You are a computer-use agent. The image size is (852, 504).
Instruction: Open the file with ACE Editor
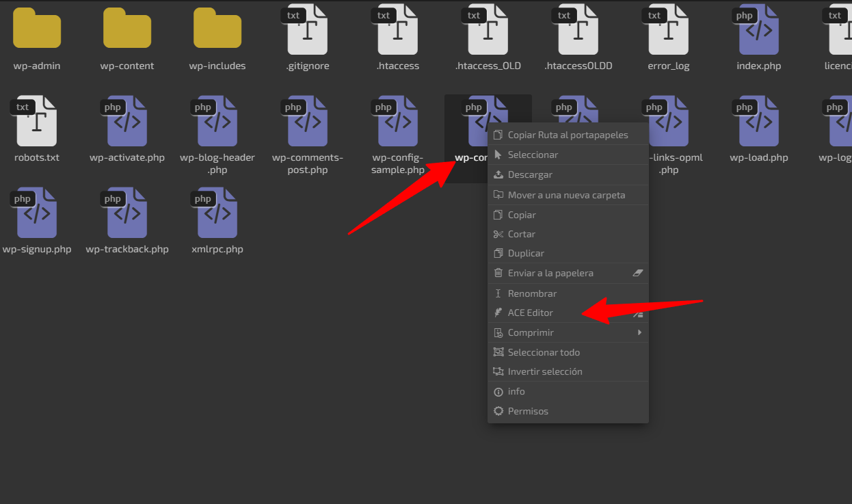pos(568,313)
